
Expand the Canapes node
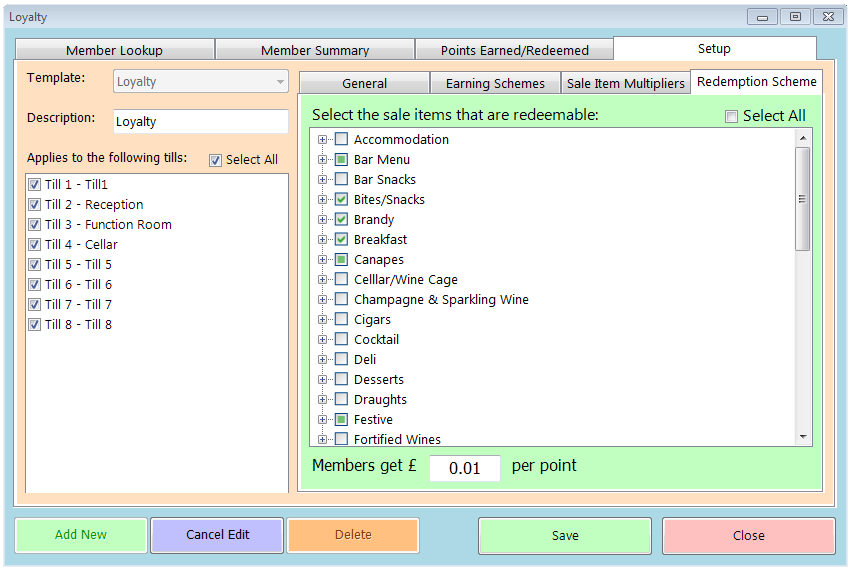click(323, 260)
